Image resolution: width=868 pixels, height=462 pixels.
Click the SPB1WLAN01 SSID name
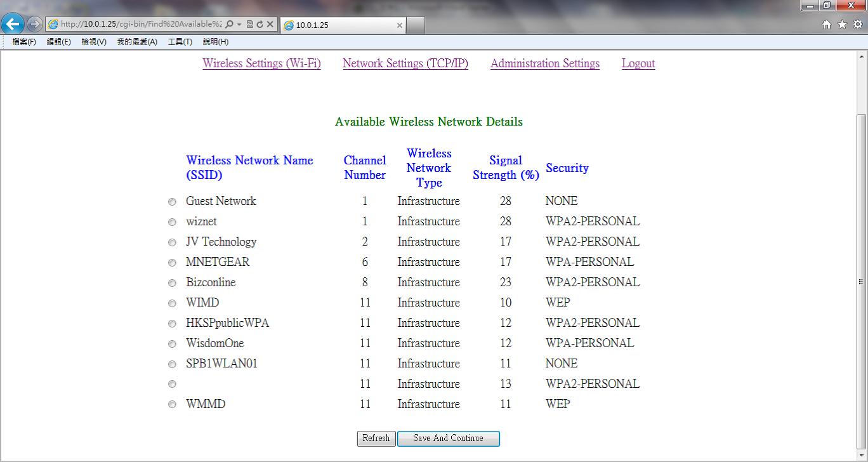pyautogui.click(x=222, y=364)
